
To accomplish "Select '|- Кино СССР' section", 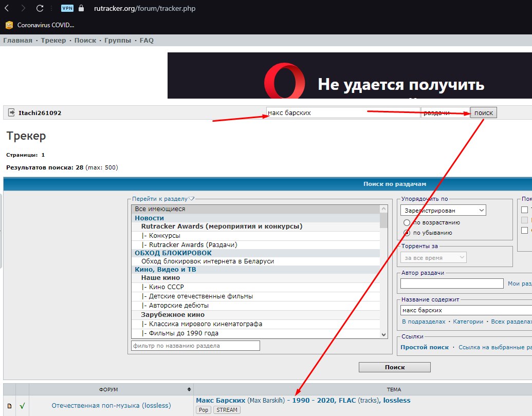I will [x=255, y=287].
